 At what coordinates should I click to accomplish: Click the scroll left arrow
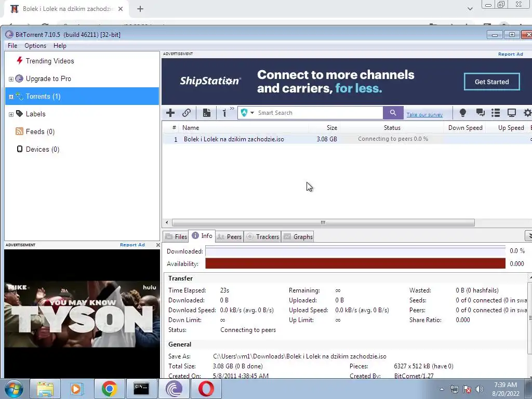[x=167, y=222]
